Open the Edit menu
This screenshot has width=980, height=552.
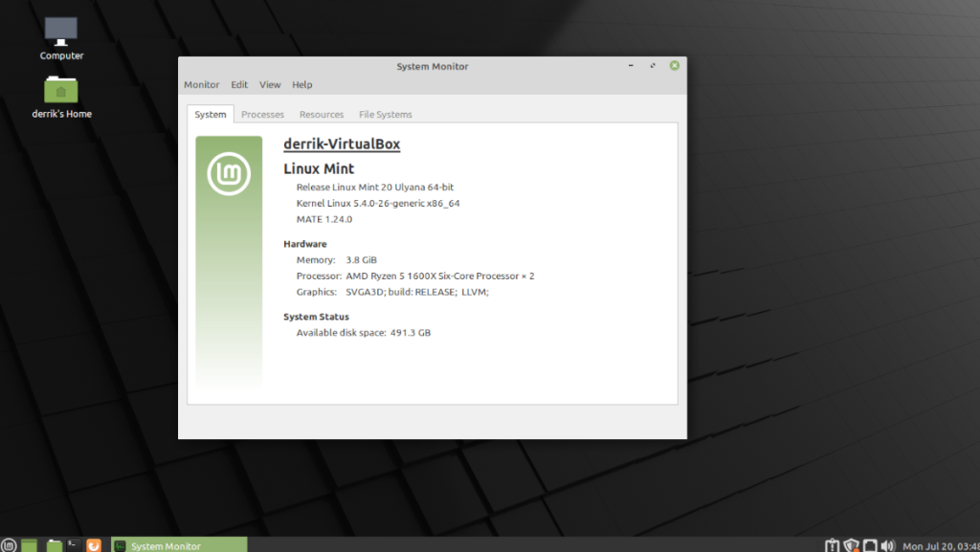238,84
